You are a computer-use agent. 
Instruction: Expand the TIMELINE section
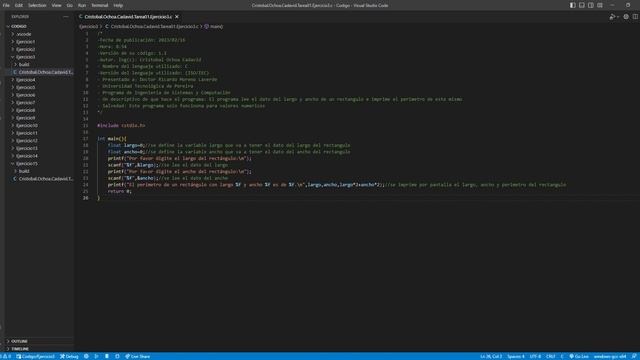tap(39, 349)
